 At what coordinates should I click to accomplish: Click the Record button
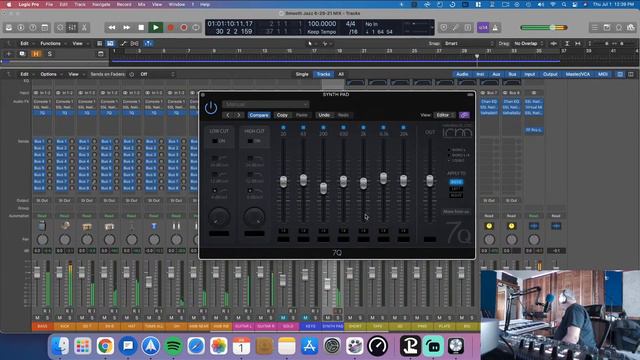tap(171, 28)
